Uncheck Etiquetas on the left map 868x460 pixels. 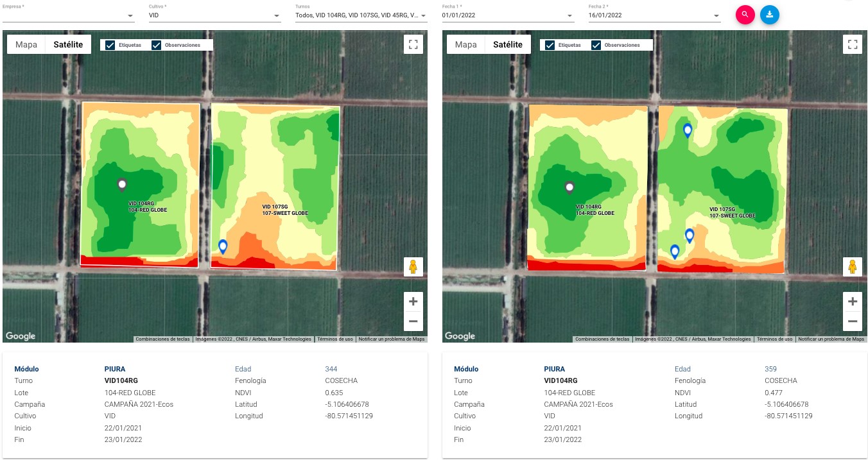tap(110, 46)
